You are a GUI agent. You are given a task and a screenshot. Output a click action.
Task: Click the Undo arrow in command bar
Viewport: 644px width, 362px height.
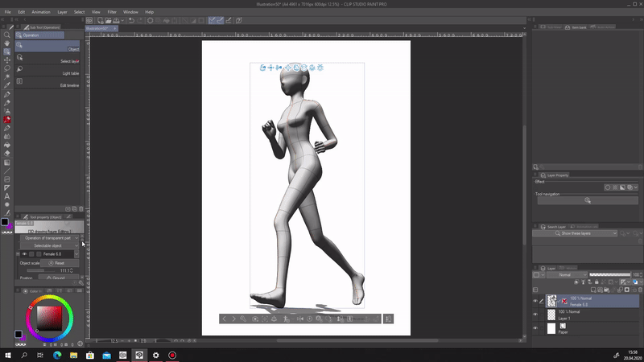[x=130, y=19]
